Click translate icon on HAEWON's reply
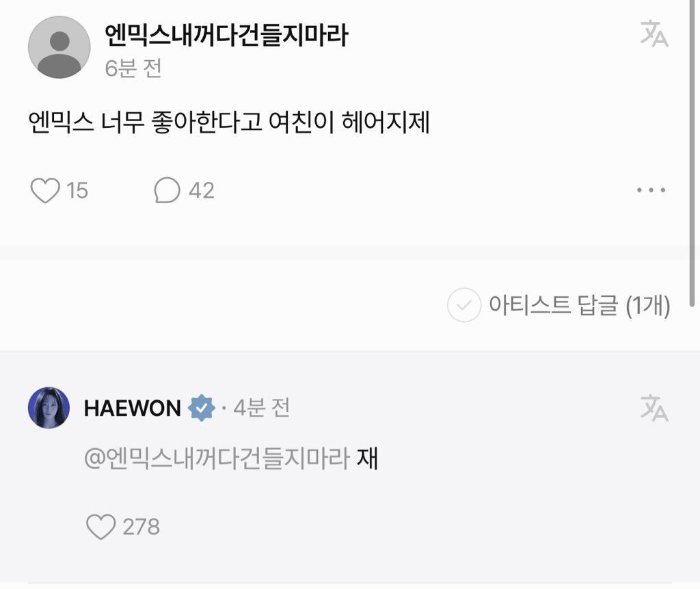700x589 pixels. tap(654, 408)
